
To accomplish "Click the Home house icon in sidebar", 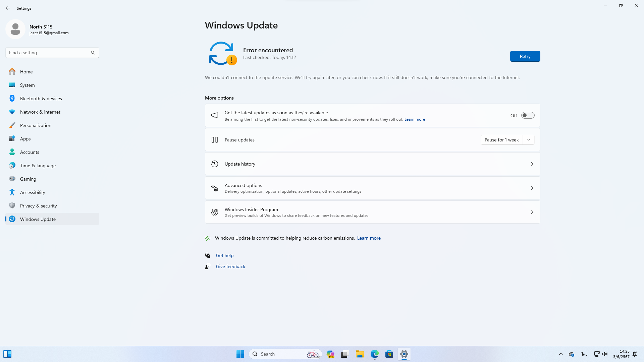I will 12,71.
